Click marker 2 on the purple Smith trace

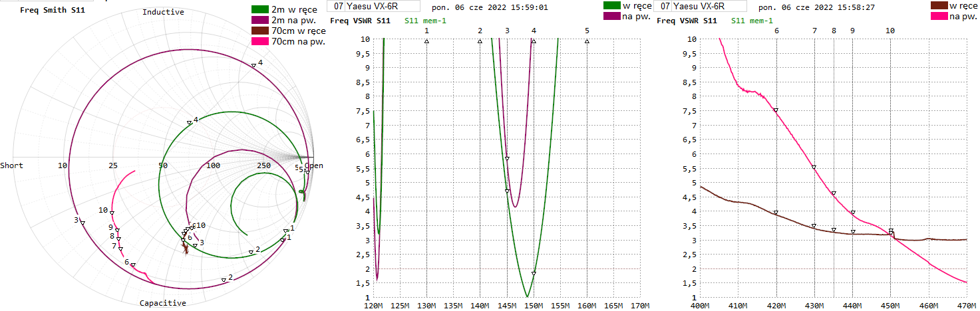pyautogui.click(x=224, y=280)
